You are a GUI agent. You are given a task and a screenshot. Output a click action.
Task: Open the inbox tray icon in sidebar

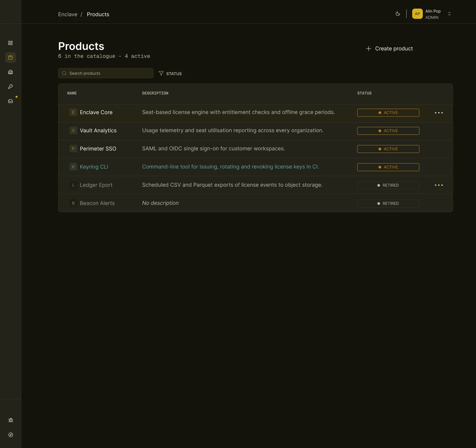11,101
